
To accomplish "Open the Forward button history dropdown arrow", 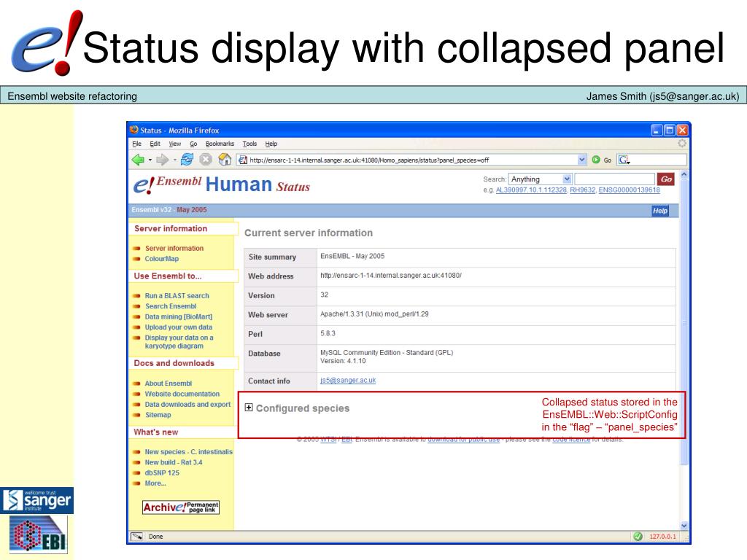I will (175, 160).
